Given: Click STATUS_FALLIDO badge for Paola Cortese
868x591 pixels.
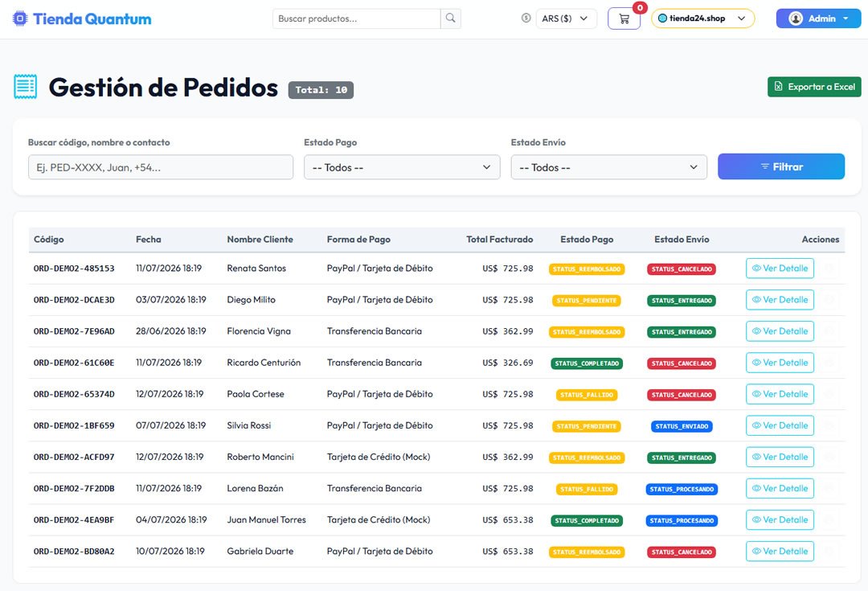Looking at the screenshot, I should click(587, 395).
